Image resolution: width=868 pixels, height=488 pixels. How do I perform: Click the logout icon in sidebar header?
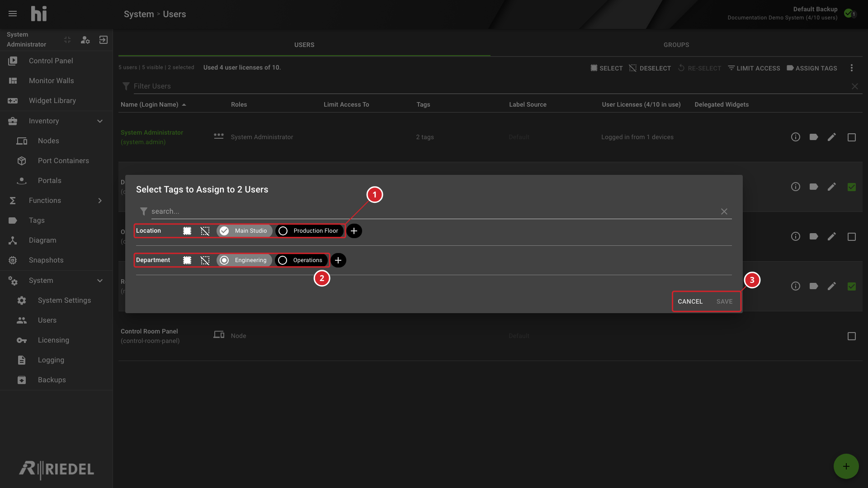coord(104,40)
